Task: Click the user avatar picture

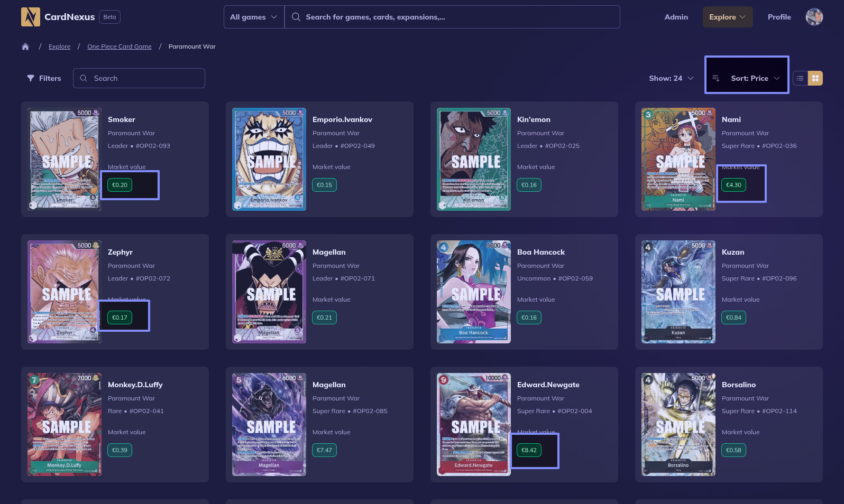Action: (x=814, y=17)
